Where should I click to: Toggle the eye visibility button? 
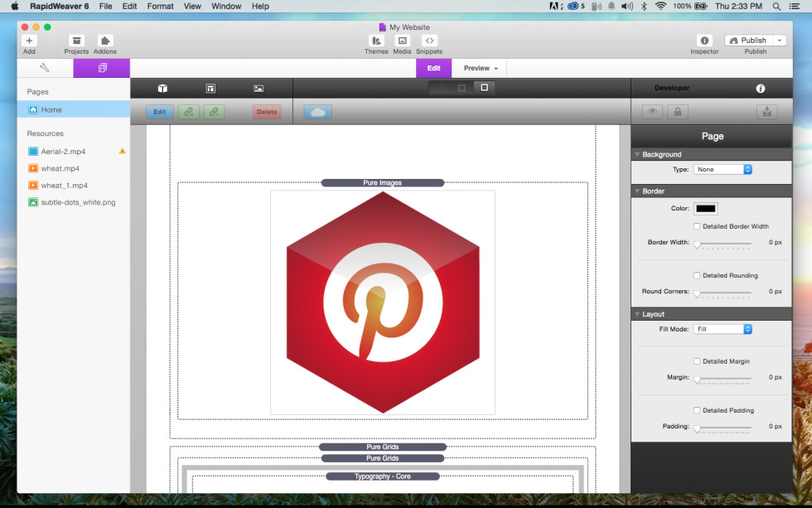click(x=652, y=112)
